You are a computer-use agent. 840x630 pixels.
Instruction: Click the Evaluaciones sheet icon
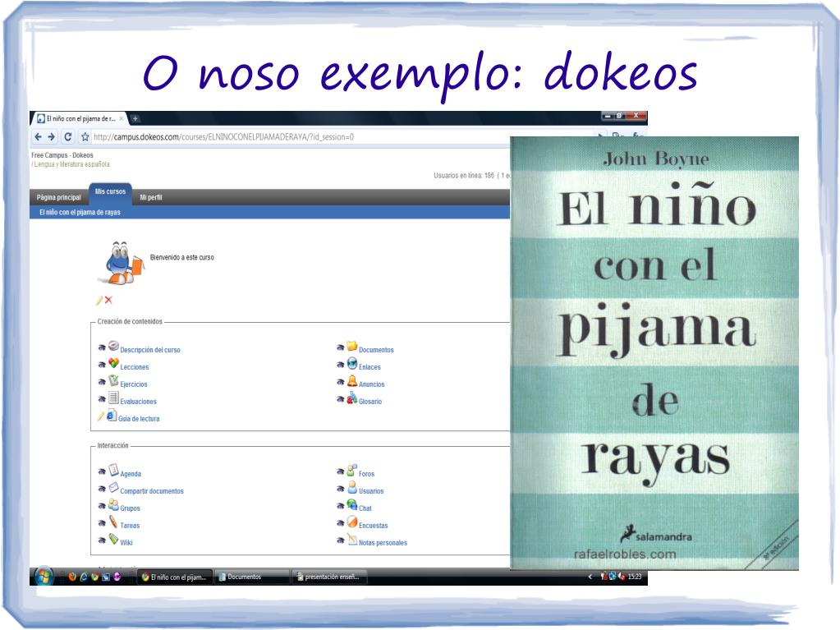113,397
